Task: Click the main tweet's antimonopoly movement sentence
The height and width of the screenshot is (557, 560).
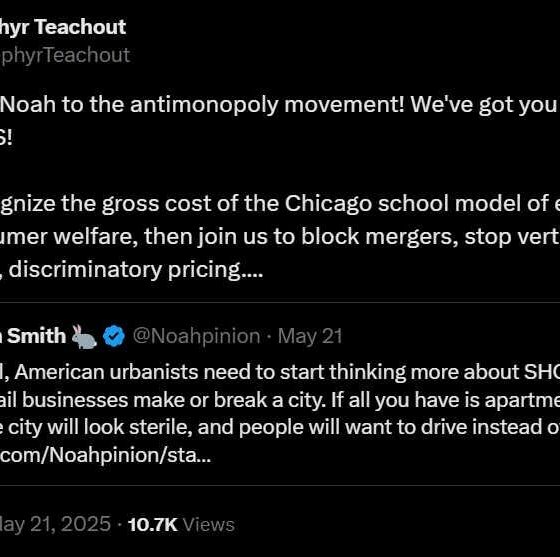Action: tap(280, 105)
